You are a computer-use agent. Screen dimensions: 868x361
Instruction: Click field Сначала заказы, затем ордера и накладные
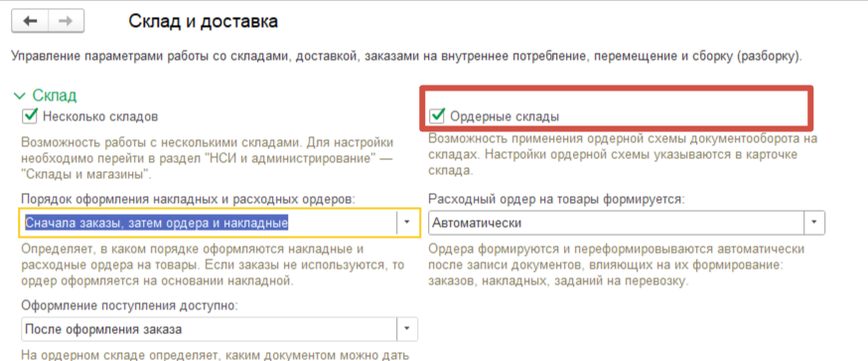pos(209,223)
